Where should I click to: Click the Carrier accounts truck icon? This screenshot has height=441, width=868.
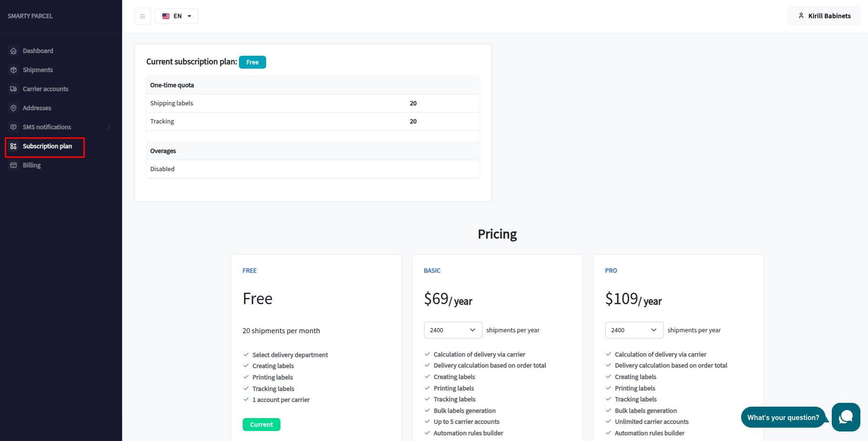(x=13, y=89)
